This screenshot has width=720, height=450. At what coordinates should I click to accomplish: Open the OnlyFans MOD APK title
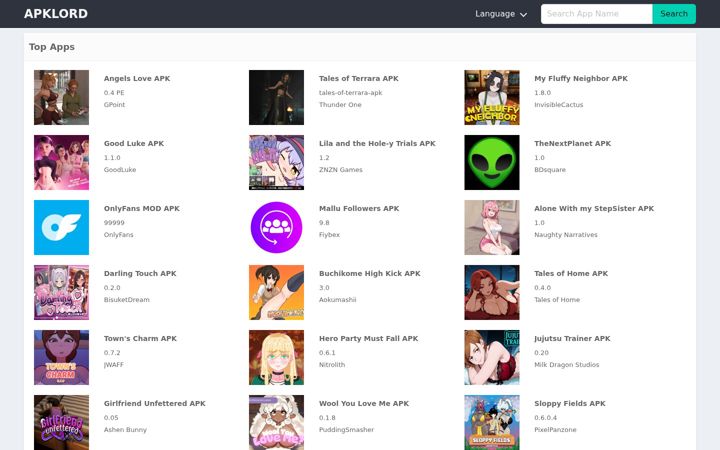(142, 208)
